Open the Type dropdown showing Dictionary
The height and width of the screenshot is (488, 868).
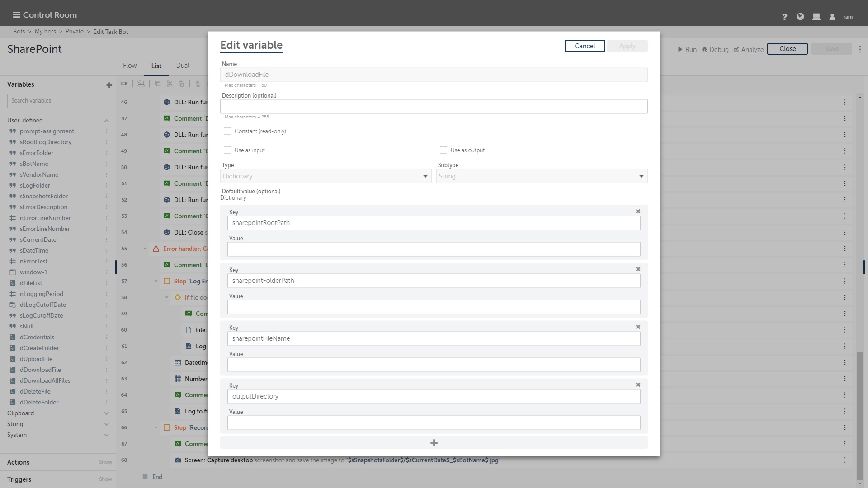click(x=325, y=176)
